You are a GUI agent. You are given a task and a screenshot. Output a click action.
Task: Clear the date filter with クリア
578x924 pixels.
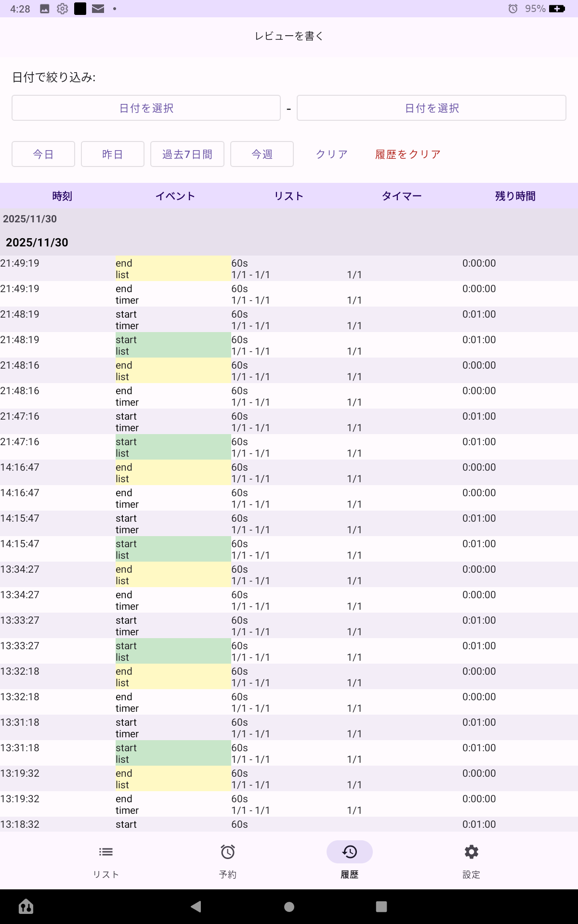click(x=332, y=154)
